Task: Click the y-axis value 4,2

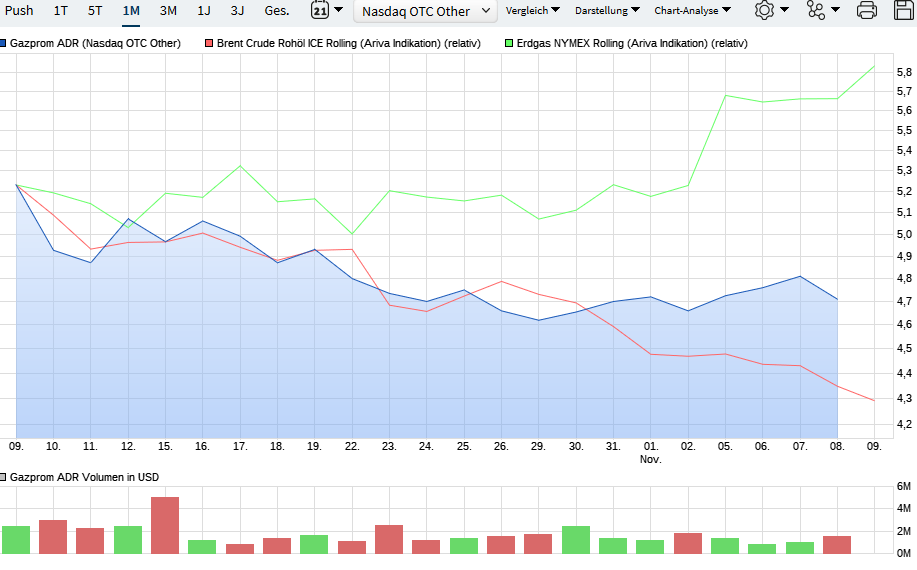Action: click(904, 424)
